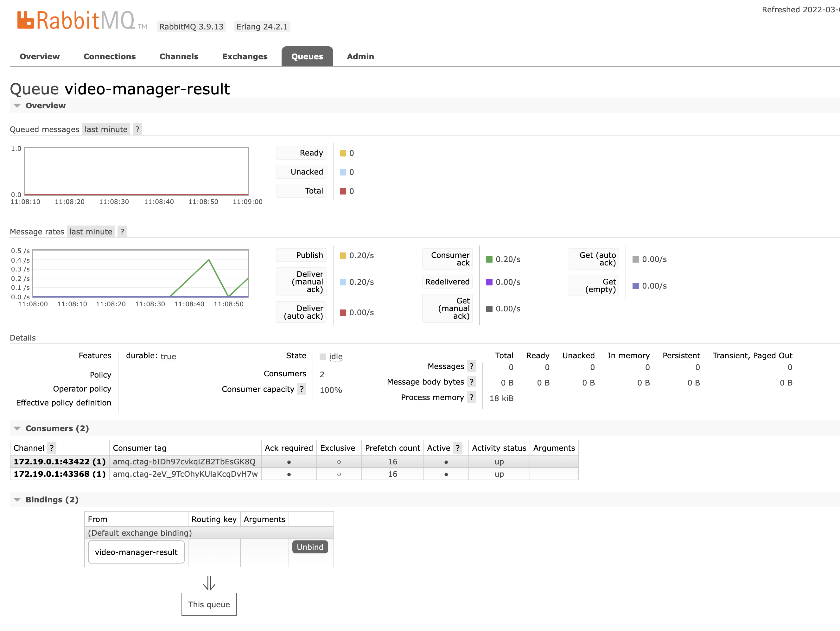Viewport: 840px width, 631px height.
Task: Click the Activity status column header
Action: 499,448
